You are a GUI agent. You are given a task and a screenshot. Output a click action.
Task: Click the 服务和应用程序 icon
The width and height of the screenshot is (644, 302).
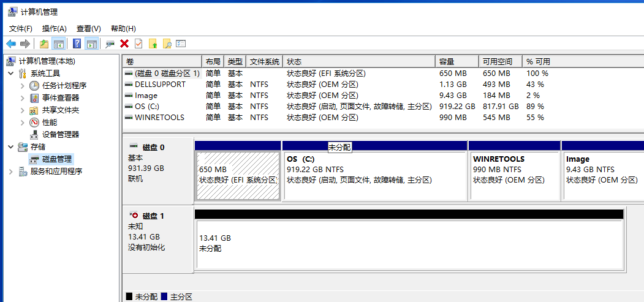pos(23,172)
